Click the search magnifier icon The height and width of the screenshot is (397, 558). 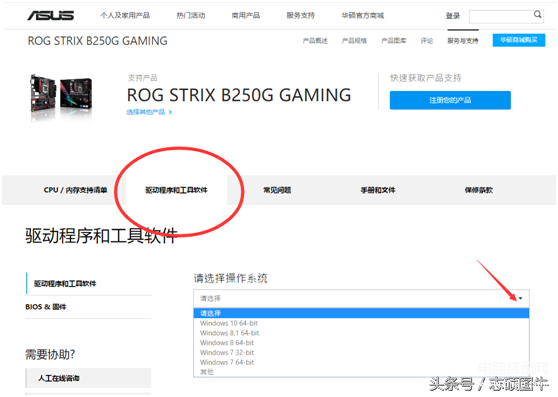[x=537, y=15]
